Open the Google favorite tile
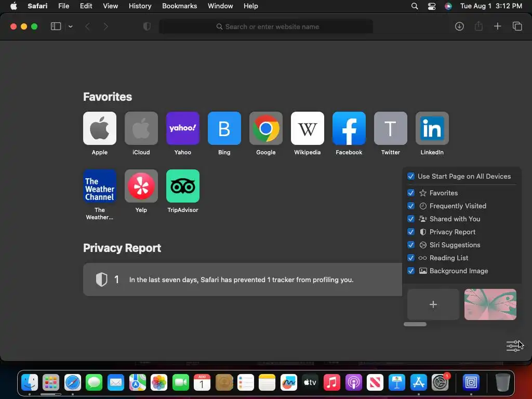The width and height of the screenshot is (532, 399). click(x=265, y=128)
